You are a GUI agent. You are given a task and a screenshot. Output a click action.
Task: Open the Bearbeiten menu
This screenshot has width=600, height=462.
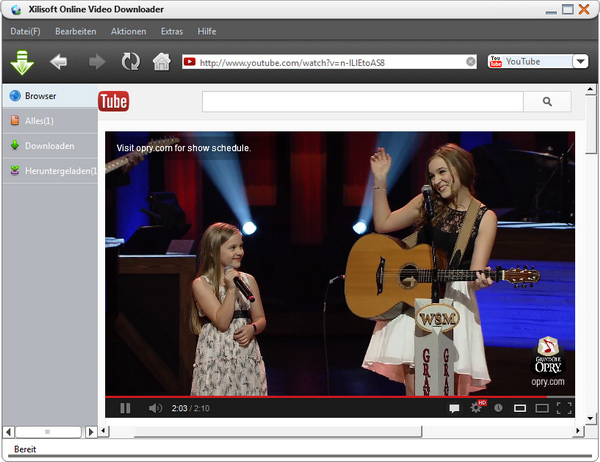(x=76, y=31)
